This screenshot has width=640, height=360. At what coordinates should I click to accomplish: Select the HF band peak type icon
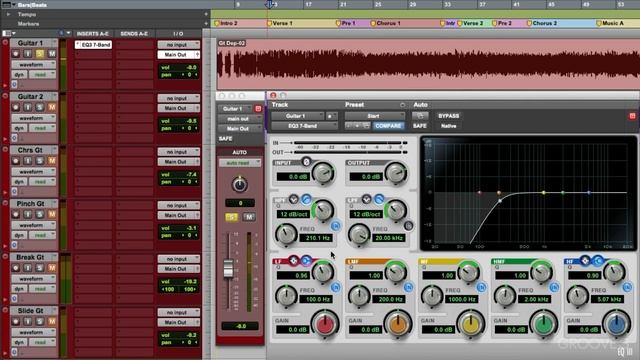585,260
